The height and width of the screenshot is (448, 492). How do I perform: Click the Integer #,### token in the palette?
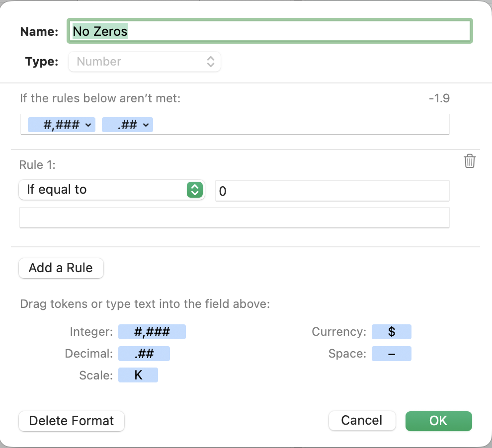click(152, 332)
